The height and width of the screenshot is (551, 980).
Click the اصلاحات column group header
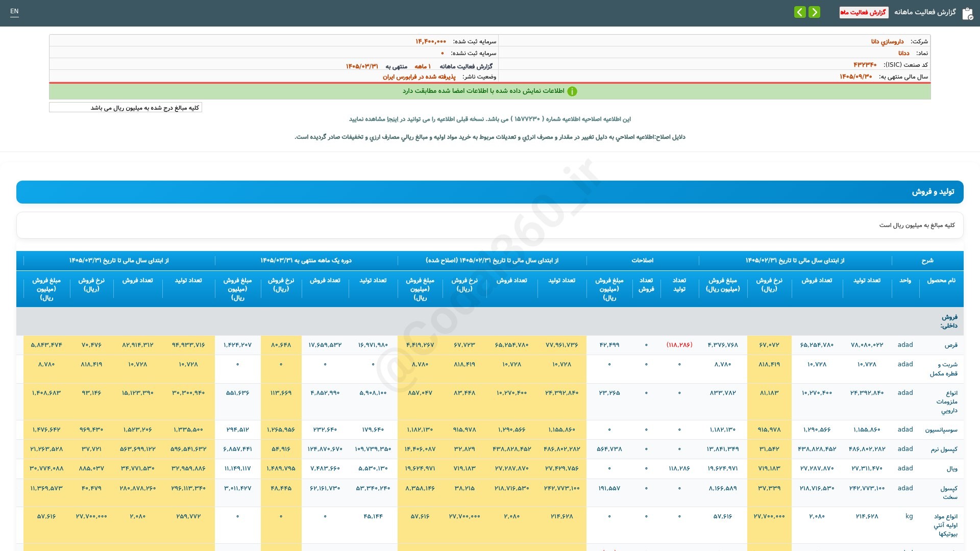[642, 261]
